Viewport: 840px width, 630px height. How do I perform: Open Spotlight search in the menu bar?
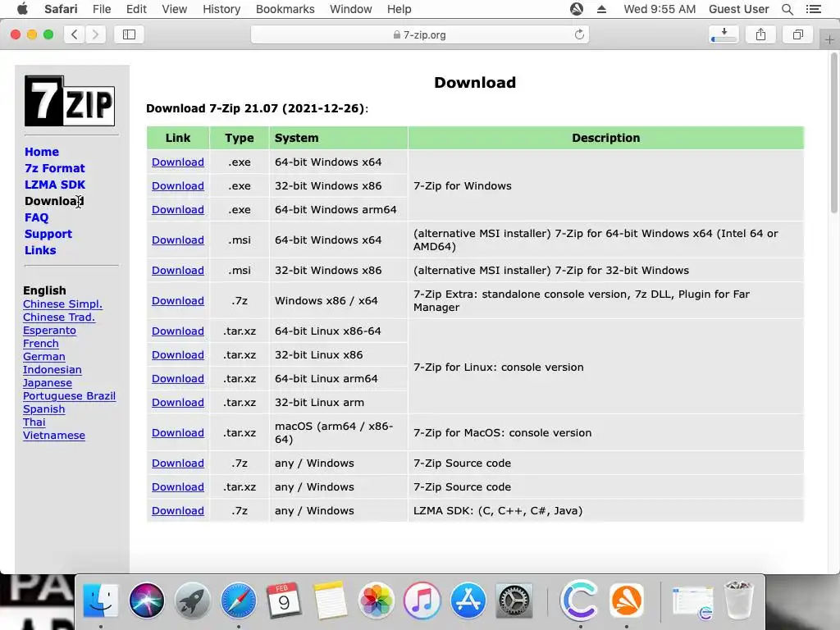[x=787, y=9]
